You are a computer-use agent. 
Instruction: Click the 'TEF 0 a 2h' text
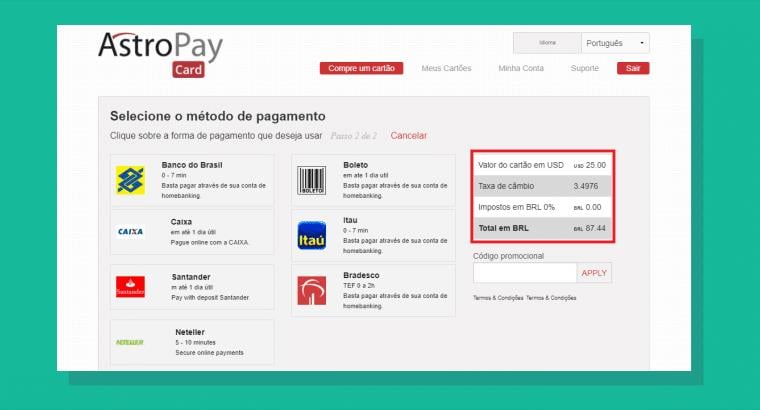[x=359, y=285]
